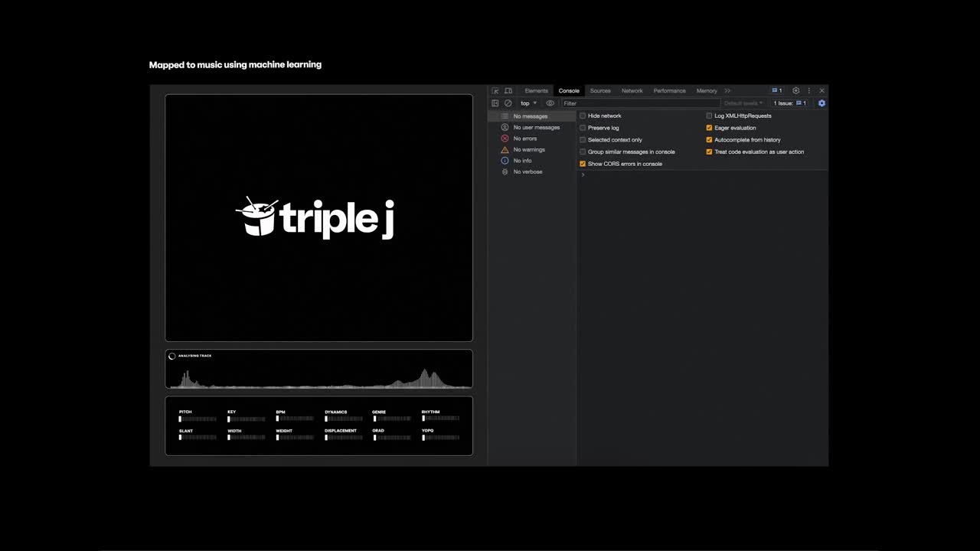Click the SLANT slider bar
Viewport: 980px width, 551px height.
198,438
